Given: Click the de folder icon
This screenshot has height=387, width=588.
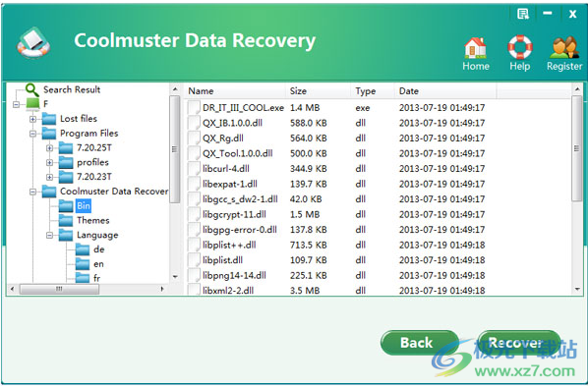Looking at the screenshot, I should tap(83, 249).
